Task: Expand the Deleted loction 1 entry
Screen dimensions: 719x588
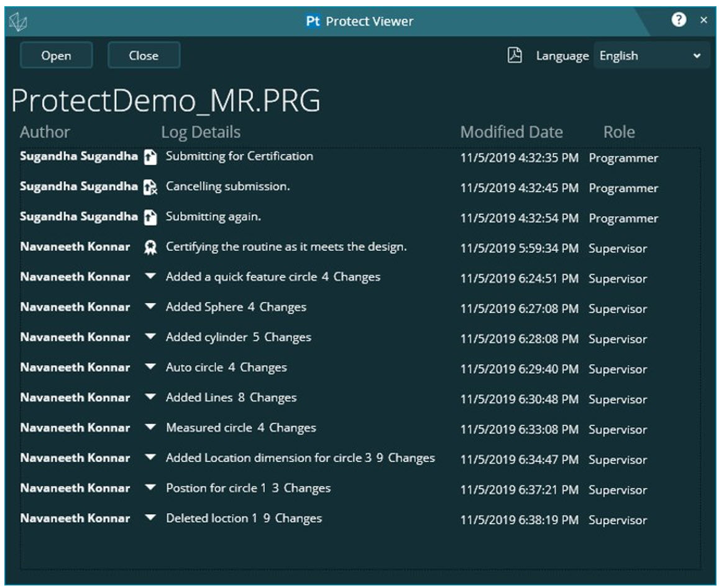Action: click(151, 517)
